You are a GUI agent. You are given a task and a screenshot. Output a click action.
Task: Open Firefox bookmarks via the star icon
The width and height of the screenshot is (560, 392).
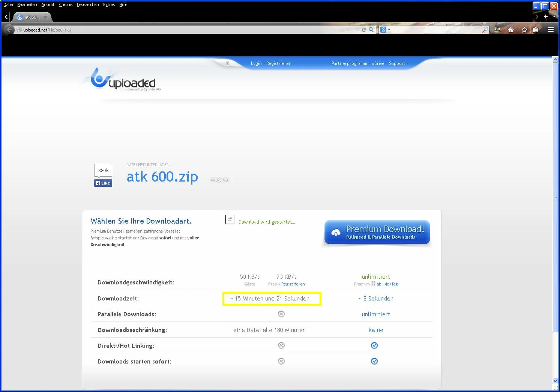tap(524, 29)
